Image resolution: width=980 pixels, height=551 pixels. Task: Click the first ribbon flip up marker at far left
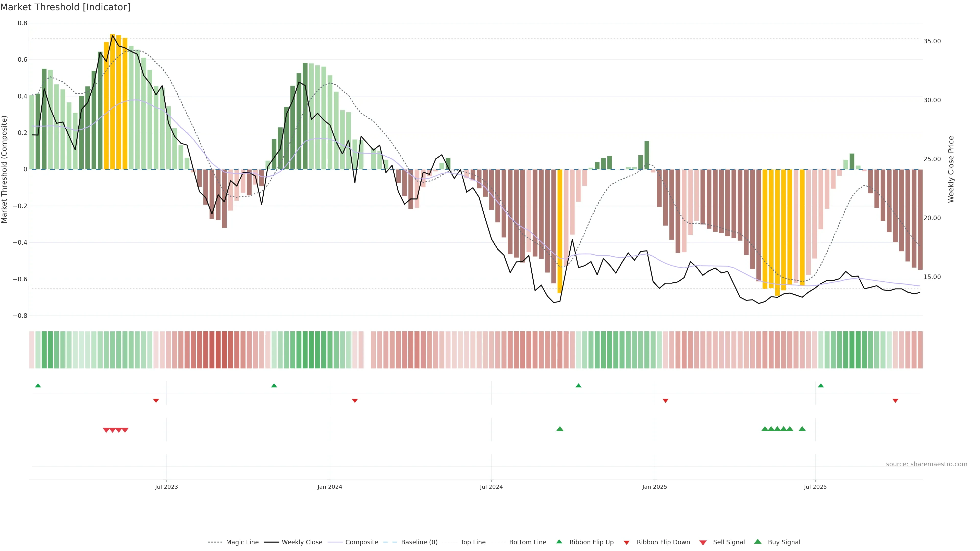(38, 386)
